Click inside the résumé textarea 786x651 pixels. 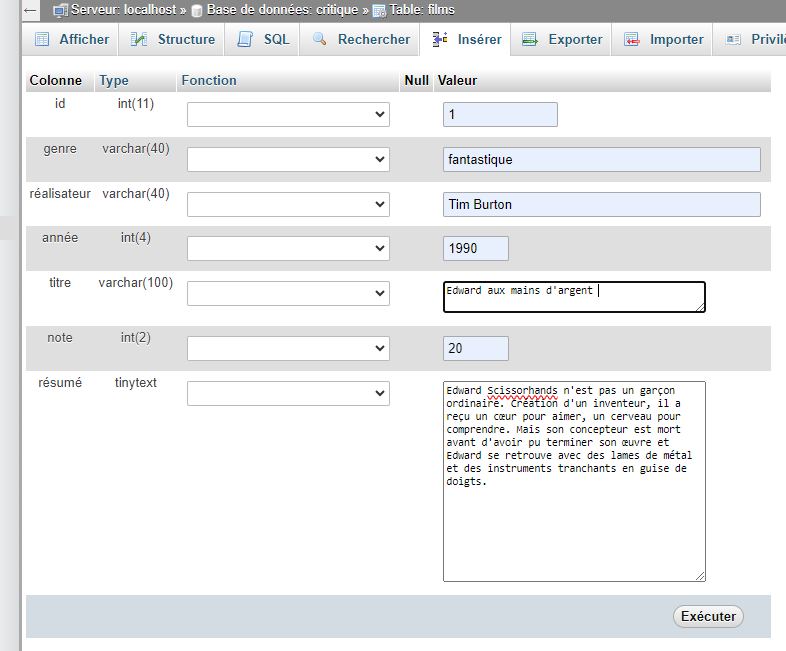[574, 481]
